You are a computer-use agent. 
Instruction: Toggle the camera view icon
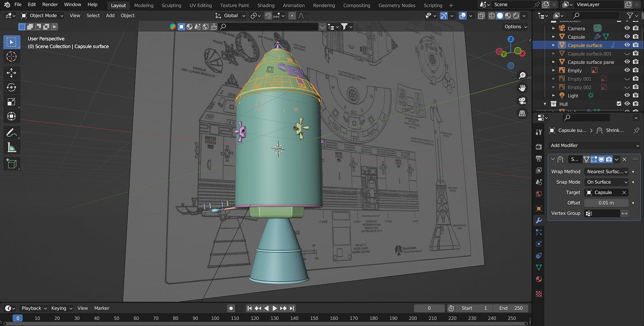[x=522, y=101]
